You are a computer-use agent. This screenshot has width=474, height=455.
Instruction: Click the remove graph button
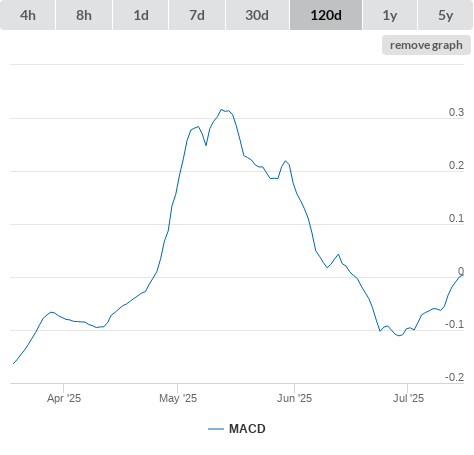tap(426, 45)
